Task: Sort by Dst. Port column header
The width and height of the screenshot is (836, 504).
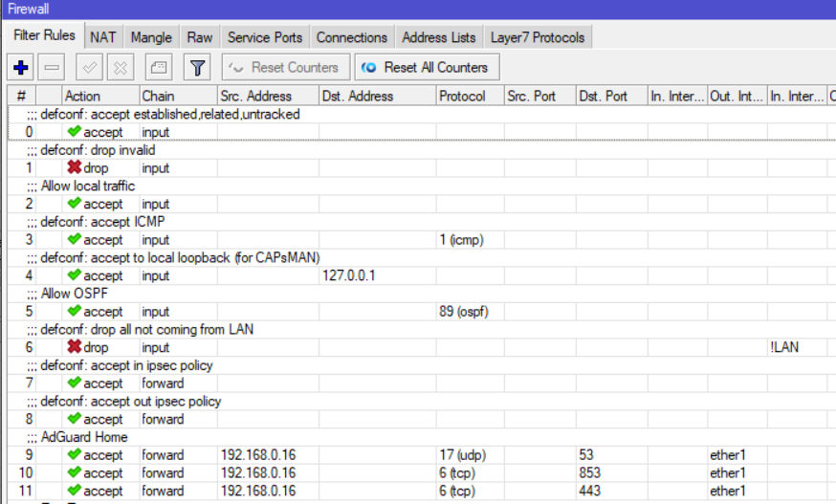Action: (x=611, y=96)
